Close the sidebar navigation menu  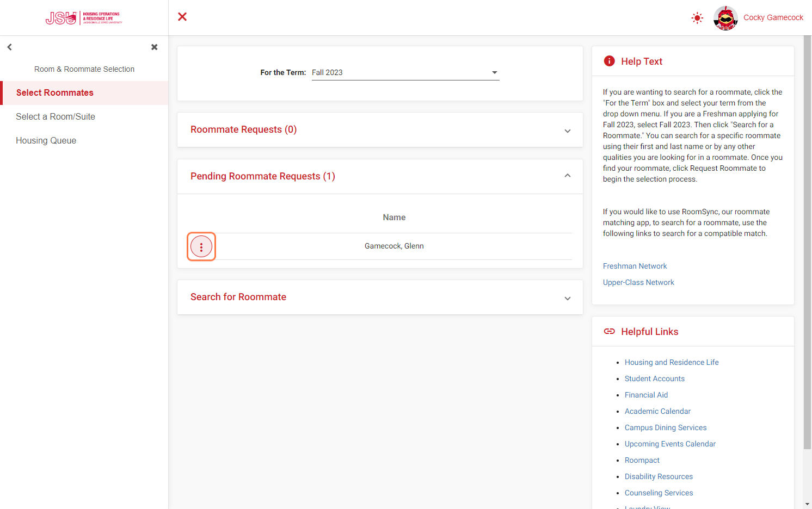coord(155,47)
